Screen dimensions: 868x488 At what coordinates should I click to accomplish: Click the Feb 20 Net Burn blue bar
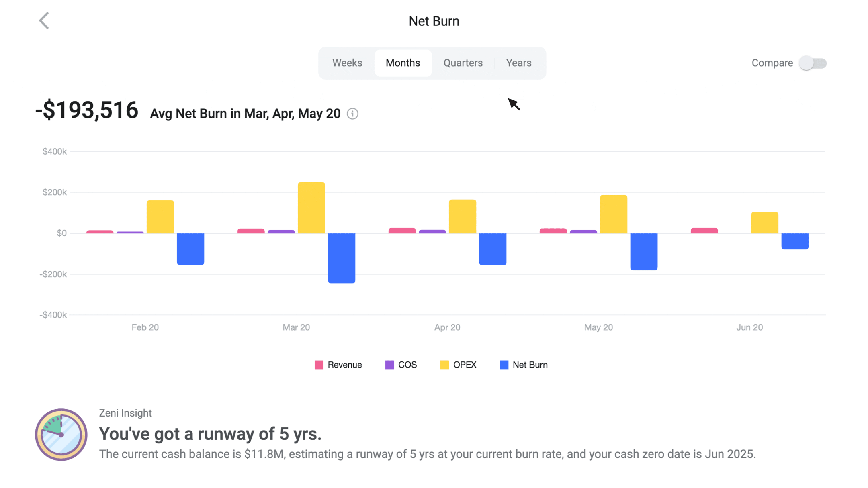190,249
